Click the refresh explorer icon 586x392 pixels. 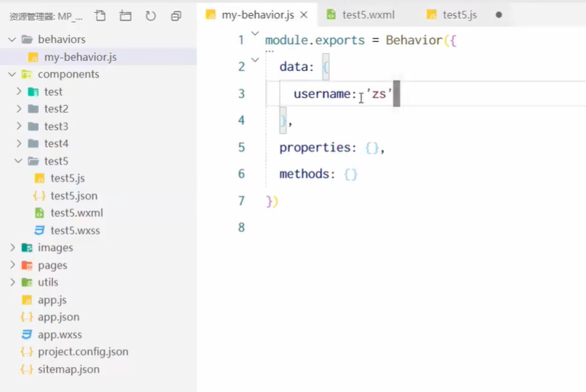151,16
